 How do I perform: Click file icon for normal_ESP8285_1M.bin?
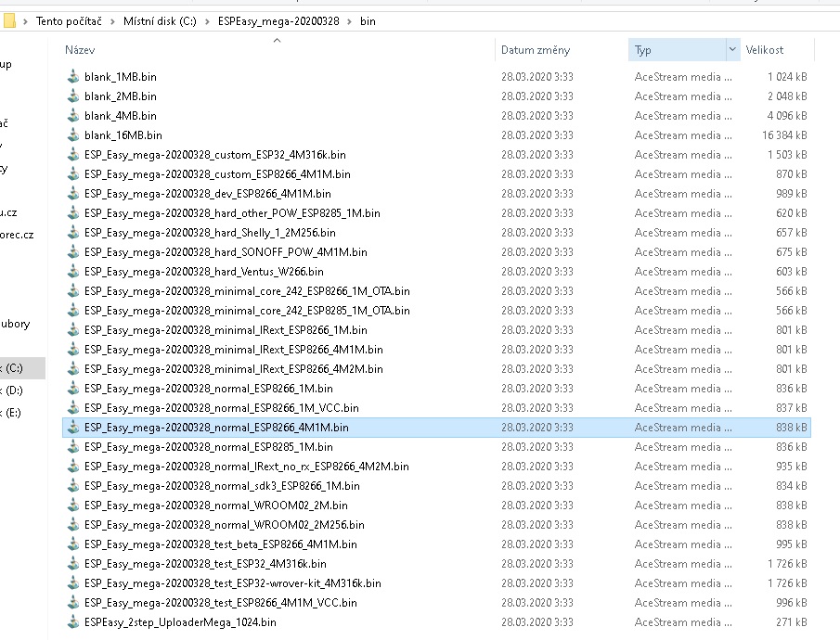coord(73,447)
